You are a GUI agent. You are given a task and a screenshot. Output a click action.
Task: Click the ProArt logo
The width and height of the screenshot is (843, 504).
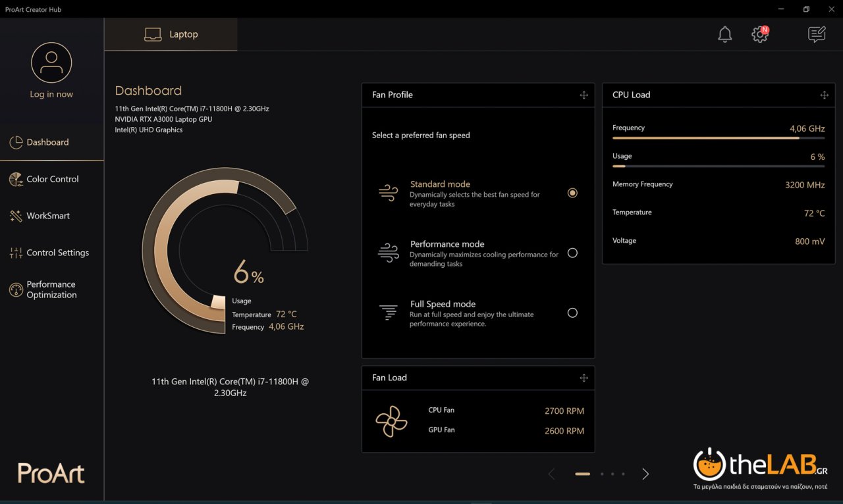(50, 473)
